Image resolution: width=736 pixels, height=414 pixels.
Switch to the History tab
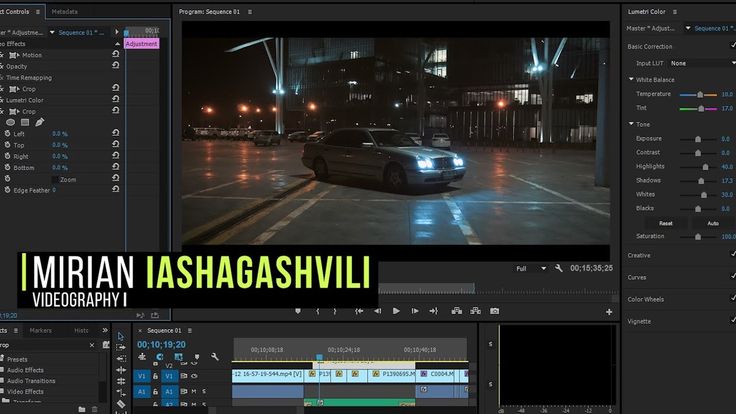81,330
